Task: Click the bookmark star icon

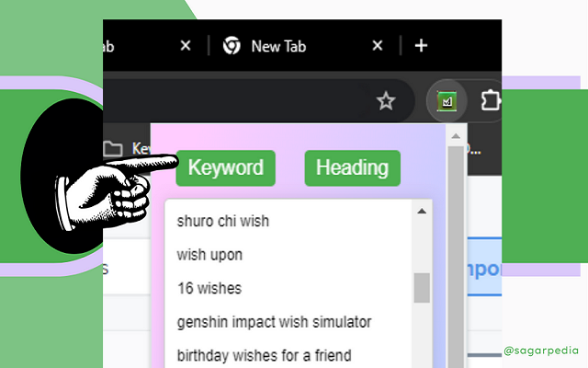Action: tap(386, 101)
